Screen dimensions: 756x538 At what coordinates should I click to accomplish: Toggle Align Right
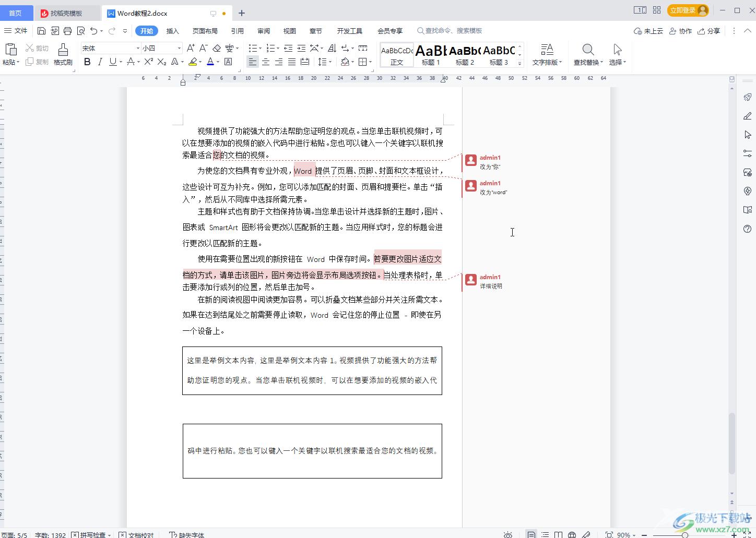[x=279, y=62]
